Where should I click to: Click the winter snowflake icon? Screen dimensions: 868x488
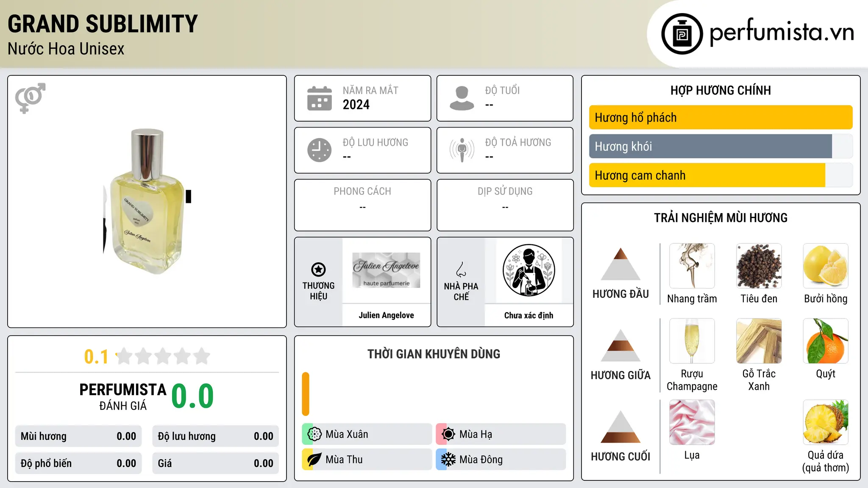pos(448,460)
